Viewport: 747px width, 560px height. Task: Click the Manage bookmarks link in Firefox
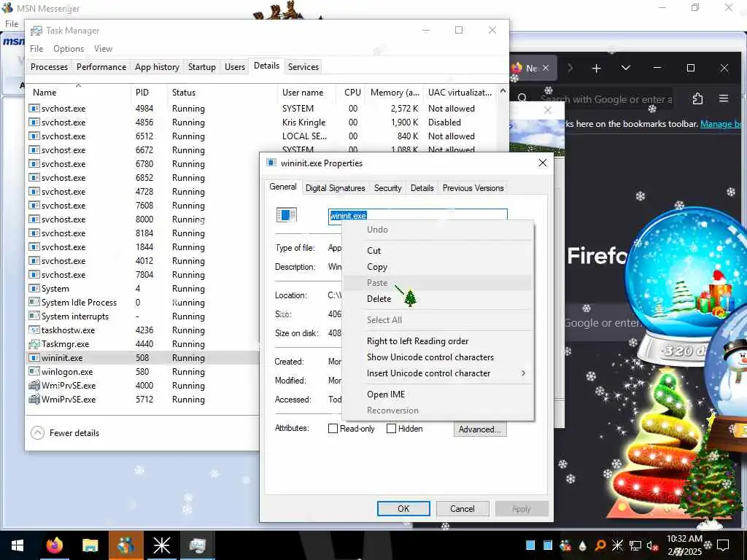[x=721, y=124]
